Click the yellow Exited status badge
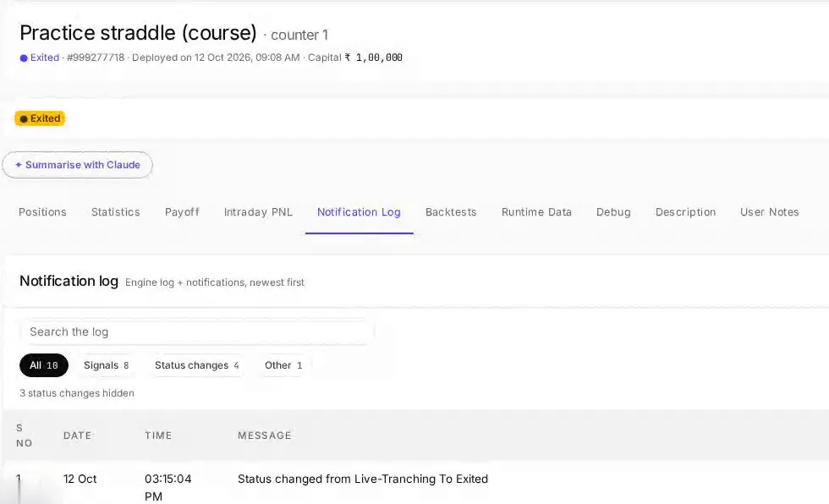 click(x=40, y=118)
